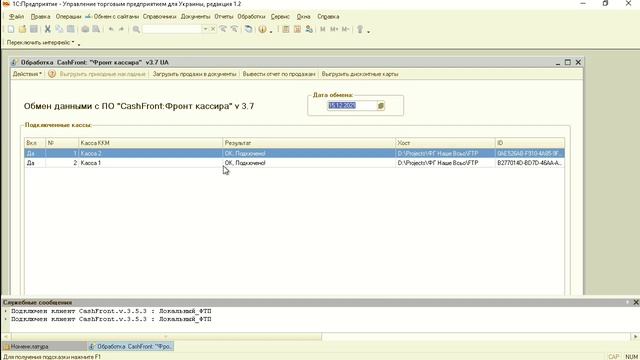Screen dimensions: 640x360
Task: Open the Обработки menu
Action: [251, 17]
